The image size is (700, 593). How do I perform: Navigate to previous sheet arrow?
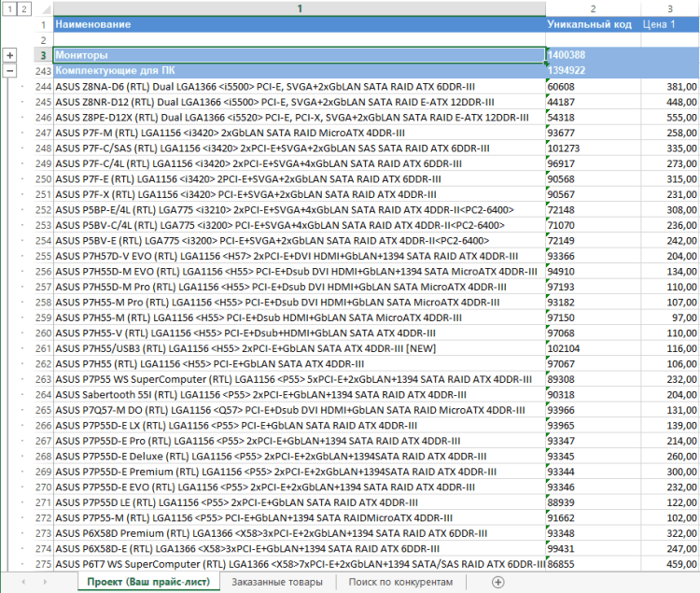pyautogui.click(x=23, y=582)
